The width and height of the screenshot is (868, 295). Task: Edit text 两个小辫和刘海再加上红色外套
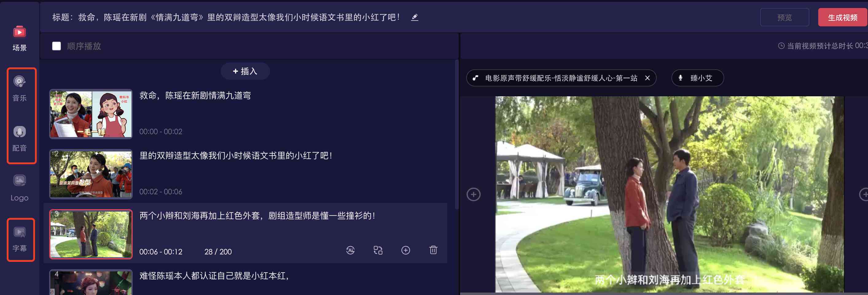(x=257, y=216)
